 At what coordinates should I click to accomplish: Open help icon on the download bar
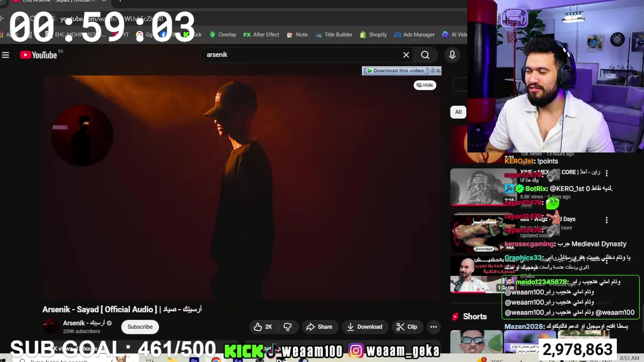coord(432,70)
